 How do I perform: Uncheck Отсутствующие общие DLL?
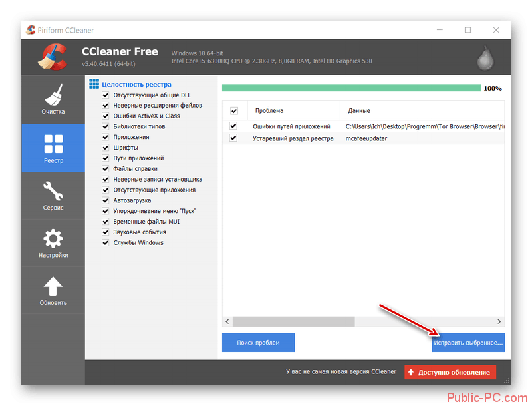[x=106, y=95]
